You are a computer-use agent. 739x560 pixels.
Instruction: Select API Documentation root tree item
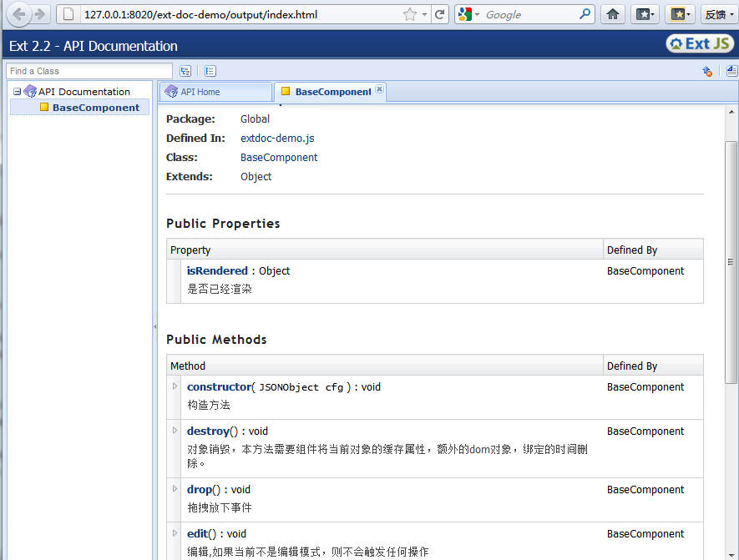click(84, 91)
